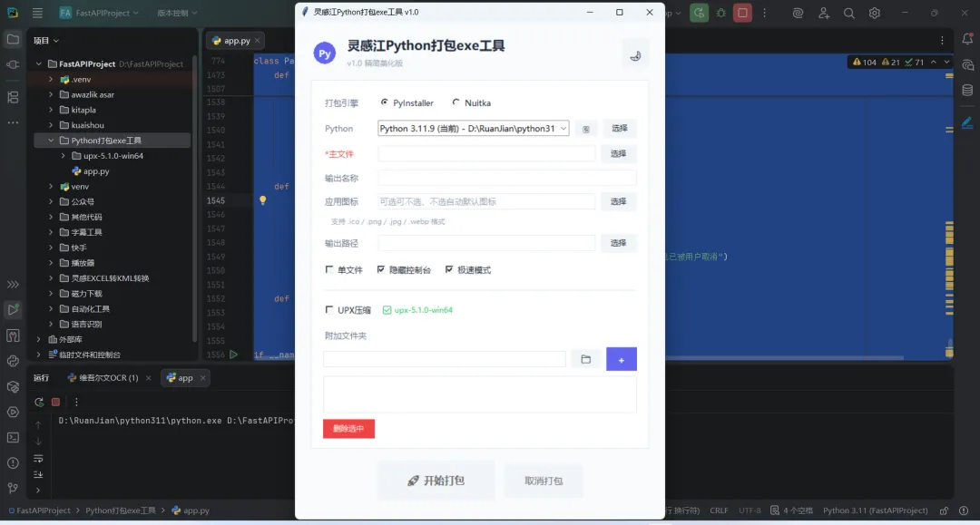The width and height of the screenshot is (980, 525).
Task: Open the Problems icon in the left sidebar
Action: [x=13, y=463]
